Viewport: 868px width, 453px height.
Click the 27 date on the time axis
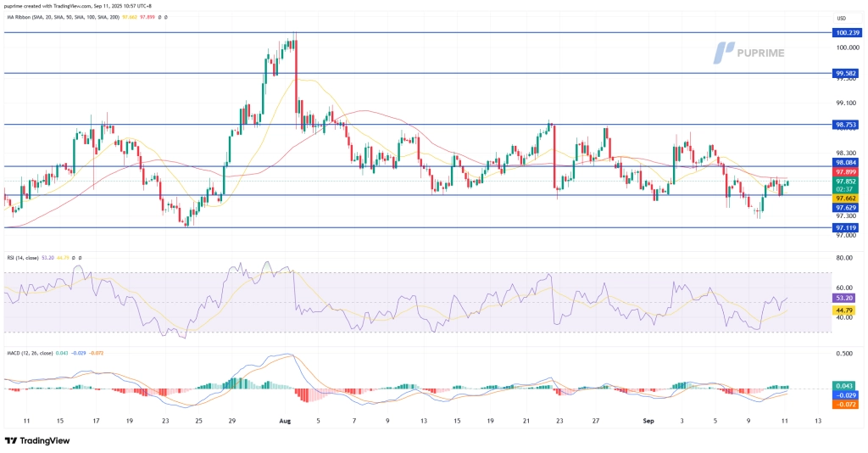[596, 421]
